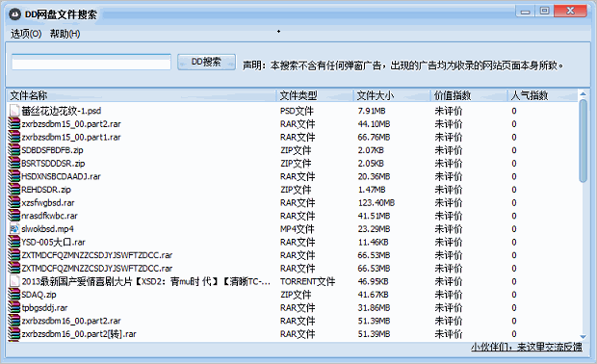Click the archive icon of zxrbzsdbm16_00.part2[转].rar
The height and width of the screenshot is (364, 597).
pyautogui.click(x=14, y=334)
